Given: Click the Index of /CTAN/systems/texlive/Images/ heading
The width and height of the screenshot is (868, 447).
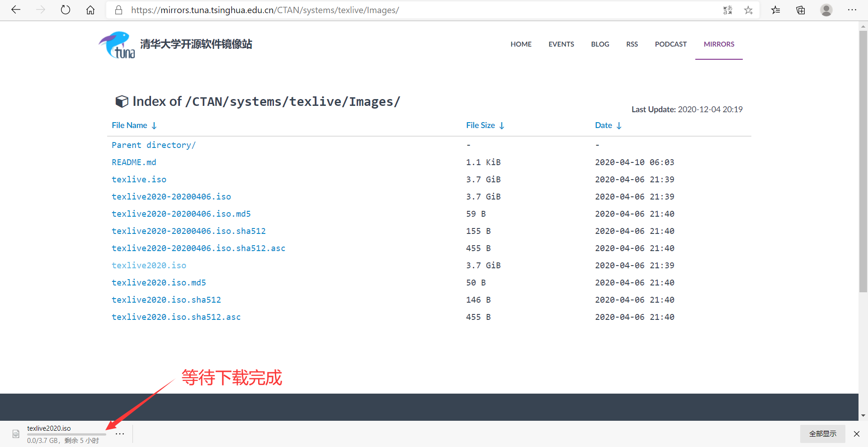Looking at the screenshot, I should pos(266,101).
